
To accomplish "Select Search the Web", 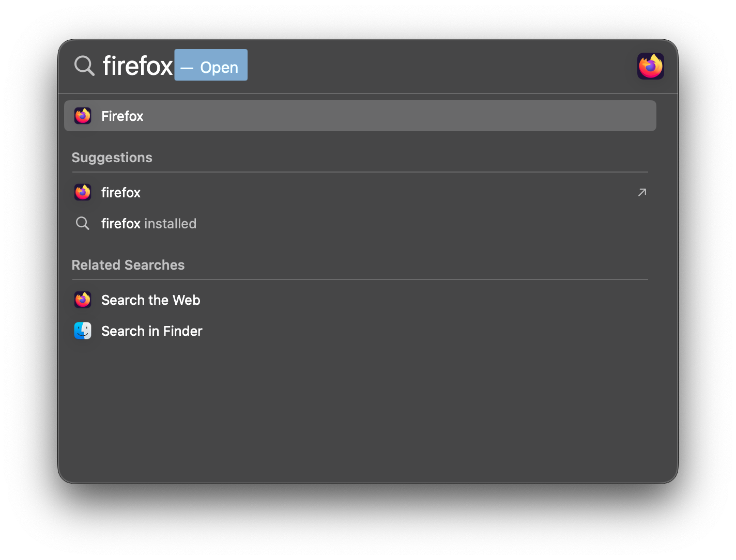I will tap(360, 300).
